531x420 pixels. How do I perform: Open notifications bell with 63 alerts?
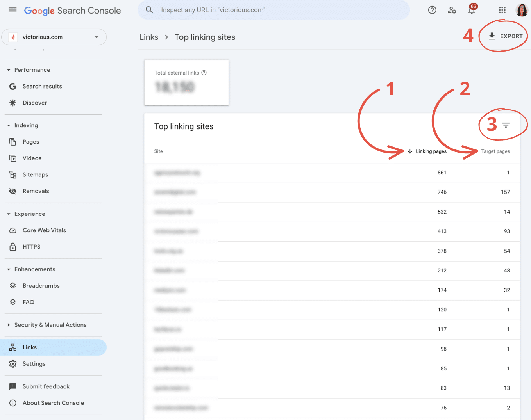[472, 9]
